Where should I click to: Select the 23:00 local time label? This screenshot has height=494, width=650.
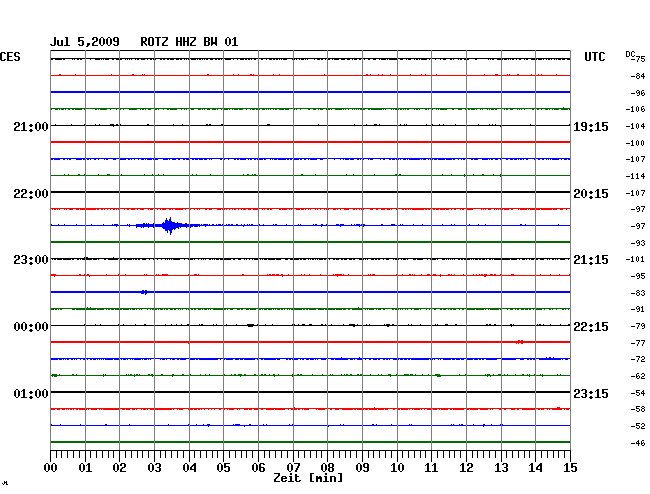[x=31, y=260]
